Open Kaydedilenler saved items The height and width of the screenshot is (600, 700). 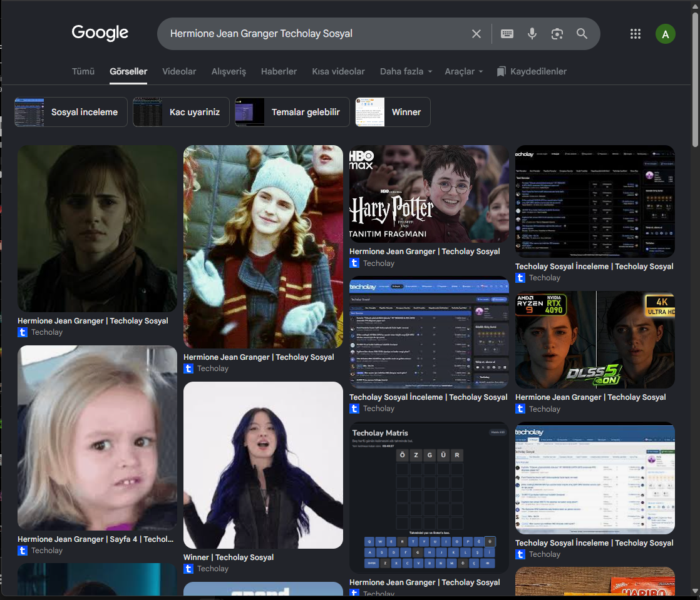point(532,71)
